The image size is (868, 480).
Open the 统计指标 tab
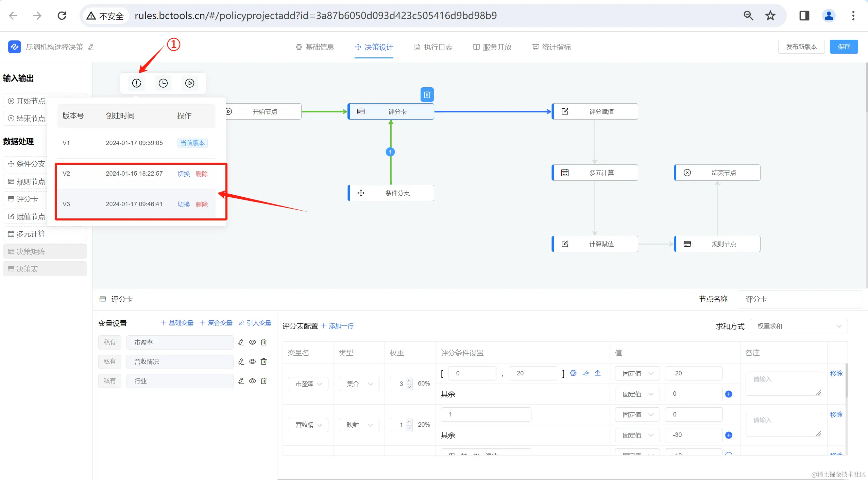click(551, 47)
